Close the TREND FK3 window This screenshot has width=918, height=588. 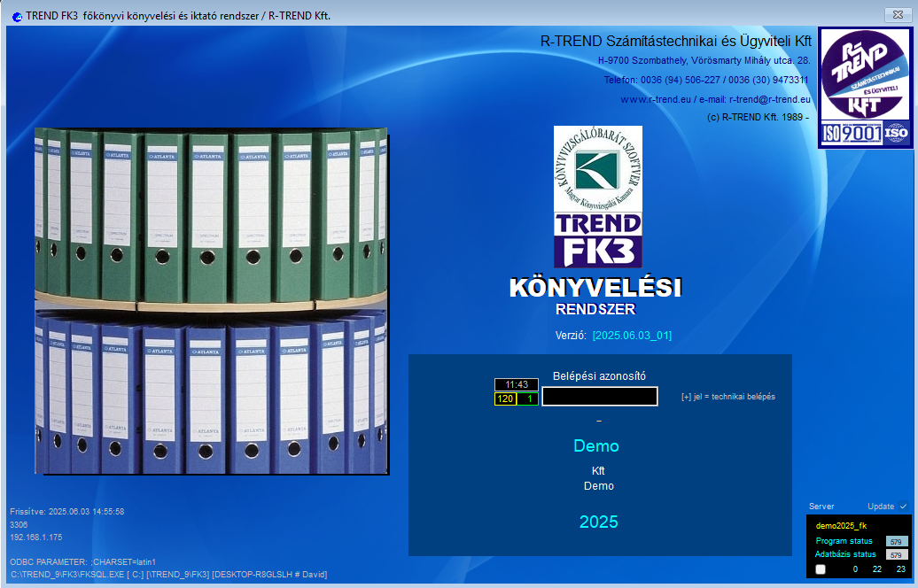894,15
